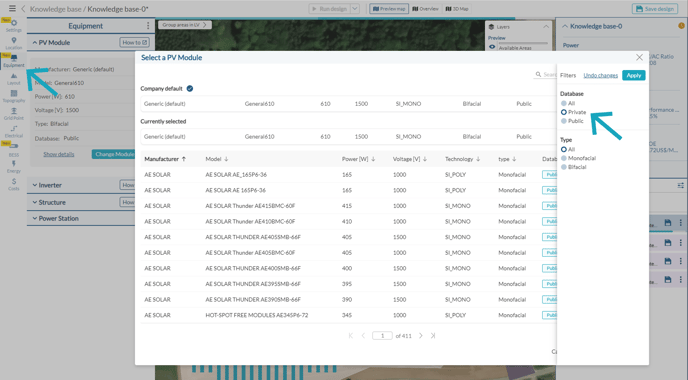The height and width of the screenshot is (380, 688).
Task: Open Grid Point in the left sidebar
Action: 14,114
